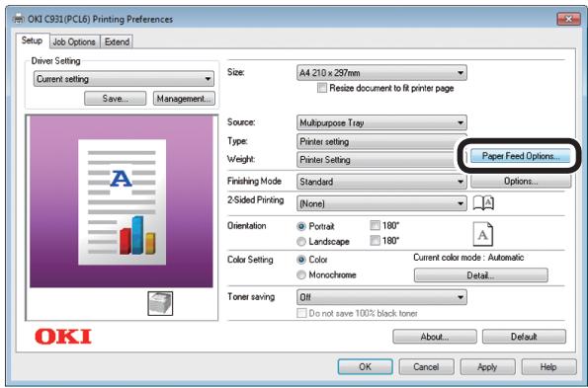Open Help
This screenshot has height=388, width=588.
pos(549,366)
